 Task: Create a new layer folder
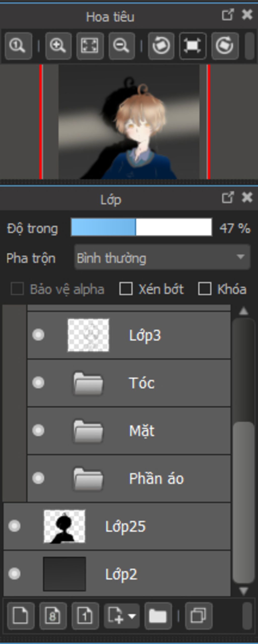click(x=158, y=616)
